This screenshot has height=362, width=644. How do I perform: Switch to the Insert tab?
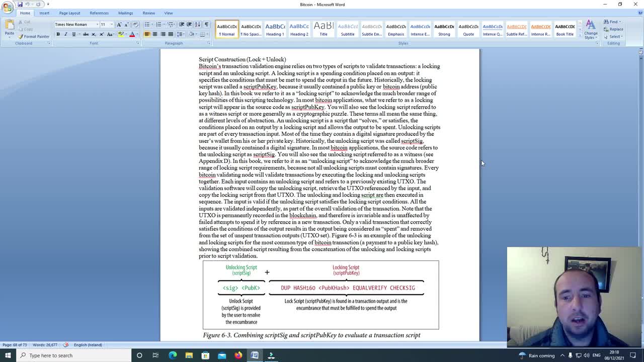44,13
